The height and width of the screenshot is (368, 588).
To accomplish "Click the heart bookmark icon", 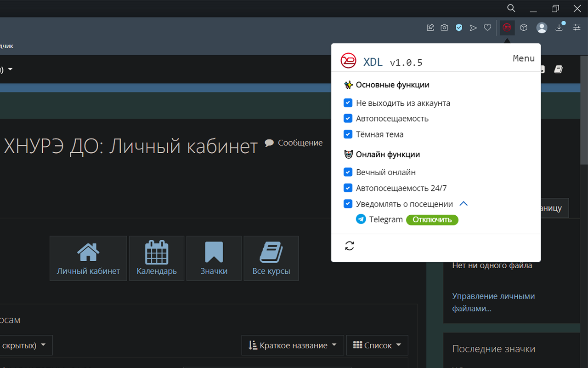I will point(487,28).
